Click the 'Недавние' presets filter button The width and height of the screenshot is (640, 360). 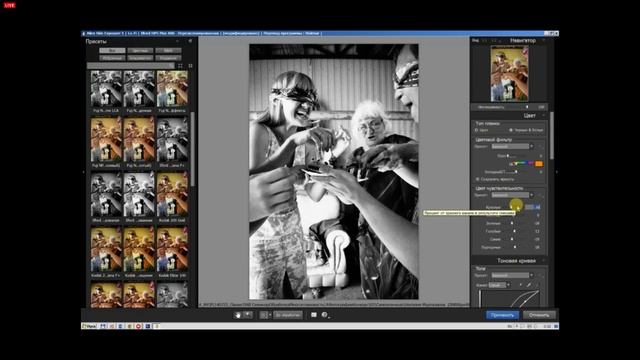point(168,58)
